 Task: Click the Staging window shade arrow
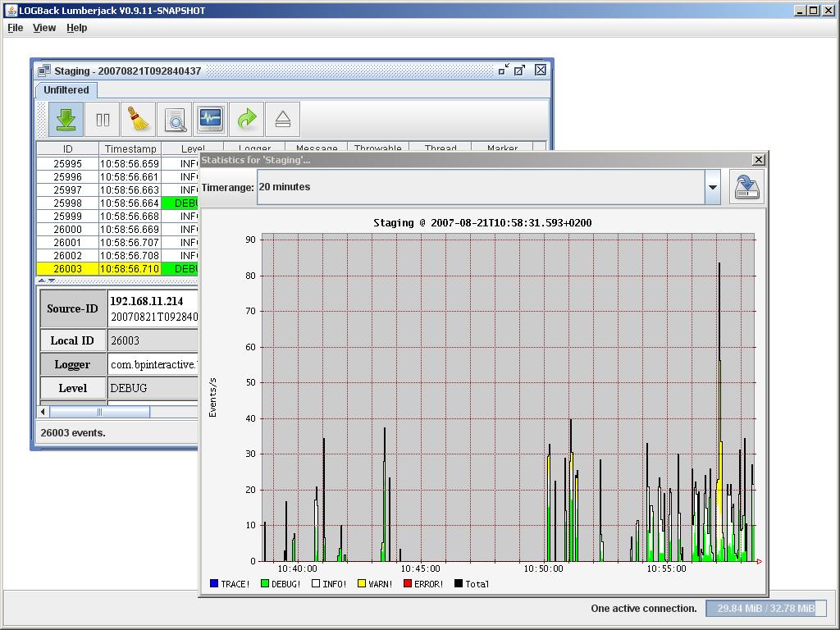[502, 71]
